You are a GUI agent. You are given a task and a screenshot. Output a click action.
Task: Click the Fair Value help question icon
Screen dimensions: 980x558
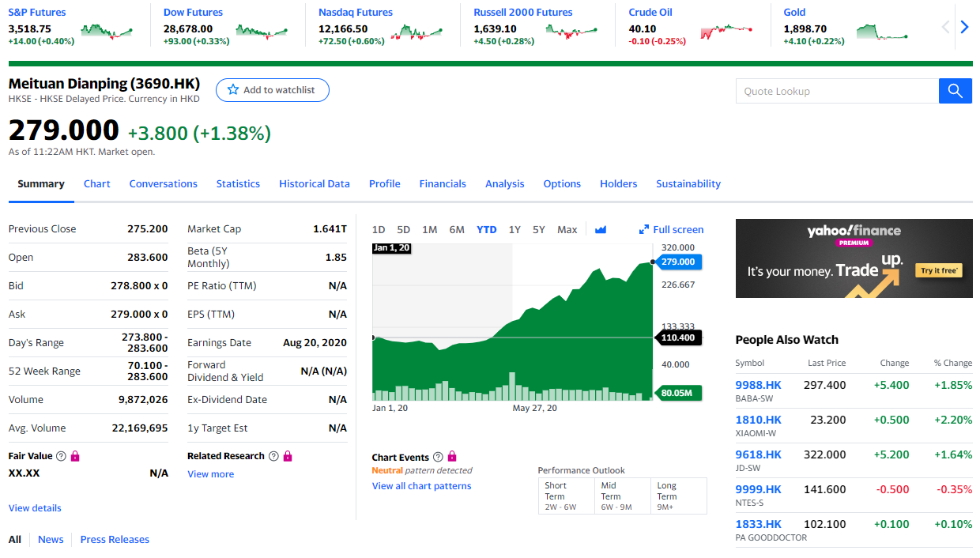pyautogui.click(x=61, y=456)
